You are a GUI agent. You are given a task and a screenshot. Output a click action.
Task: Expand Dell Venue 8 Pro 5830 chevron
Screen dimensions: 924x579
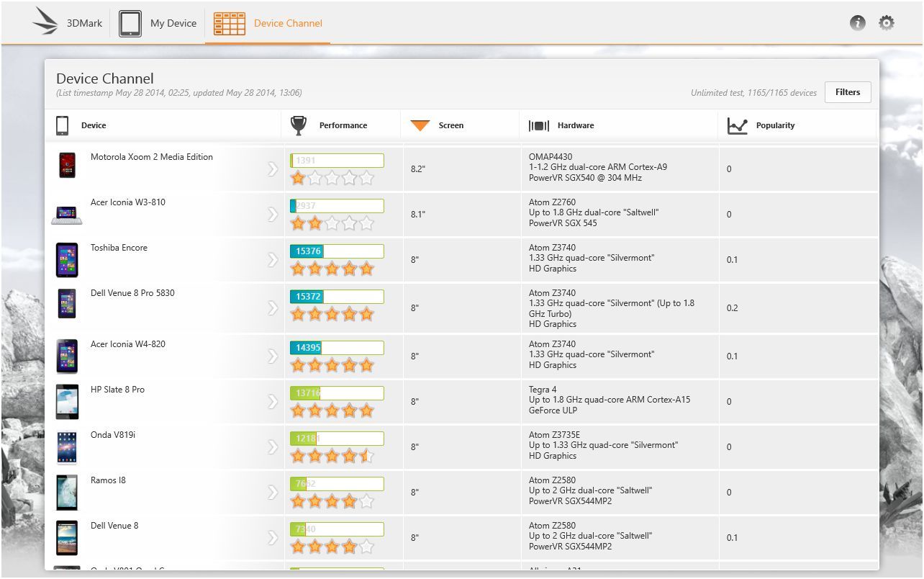coord(272,308)
